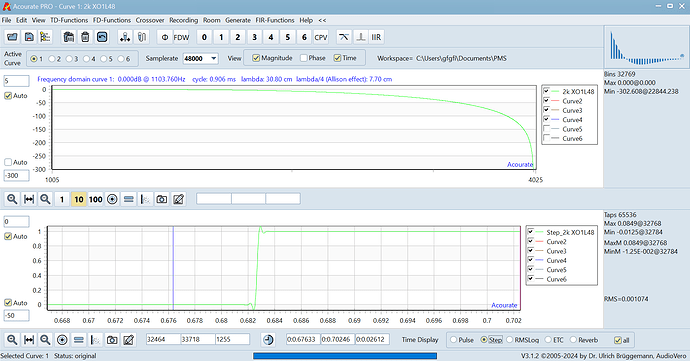Click the camera icon in the bottom time toolbar

[112, 340]
